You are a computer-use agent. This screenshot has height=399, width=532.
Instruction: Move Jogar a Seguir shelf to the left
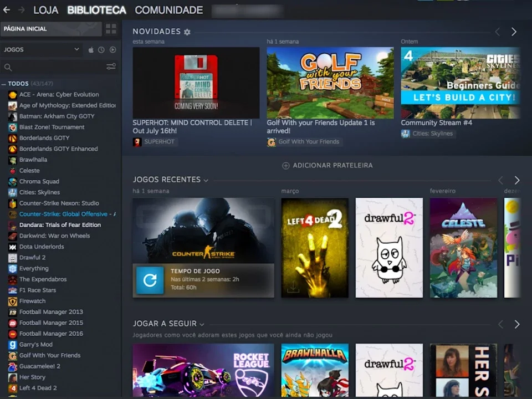tap(500, 324)
